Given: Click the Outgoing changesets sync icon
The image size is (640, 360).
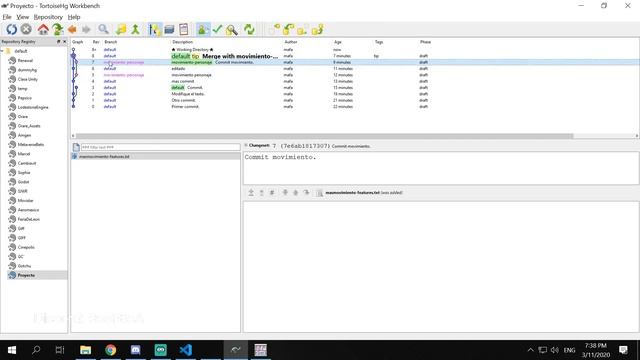Looking at the screenshot, I should 302,29.
